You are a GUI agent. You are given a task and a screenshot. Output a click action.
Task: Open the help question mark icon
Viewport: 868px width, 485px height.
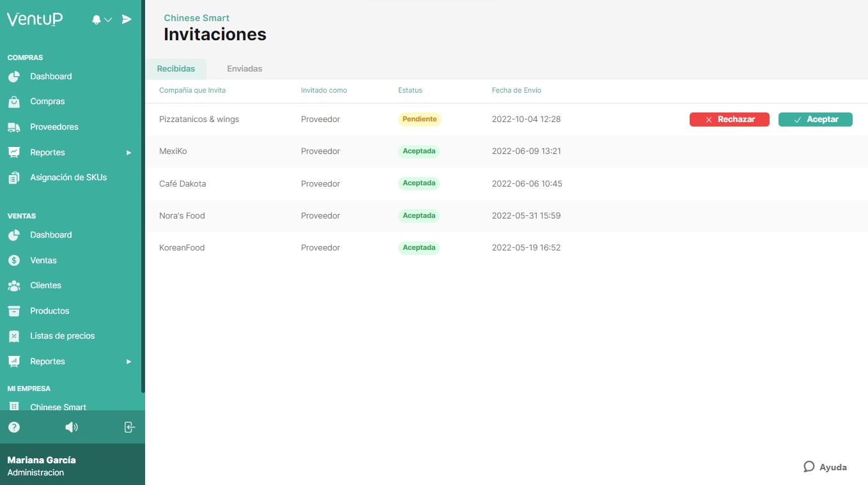click(x=14, y=427)
